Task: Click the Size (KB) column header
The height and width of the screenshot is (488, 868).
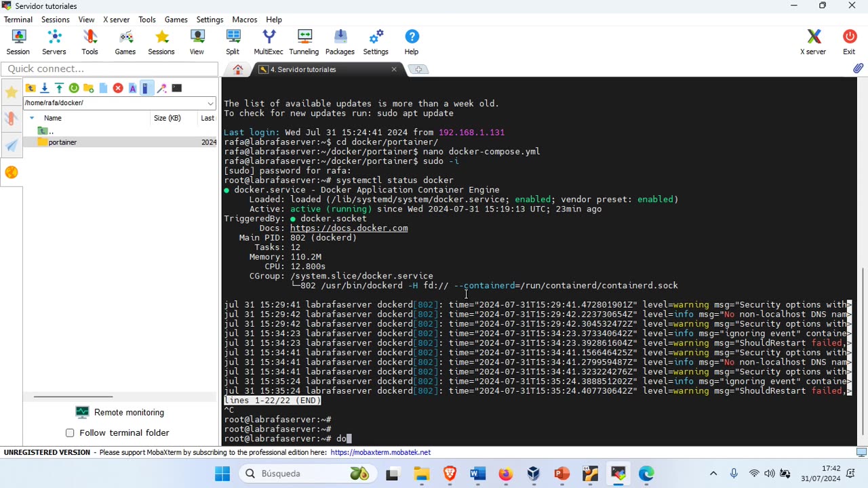Action: click(167, 118)
